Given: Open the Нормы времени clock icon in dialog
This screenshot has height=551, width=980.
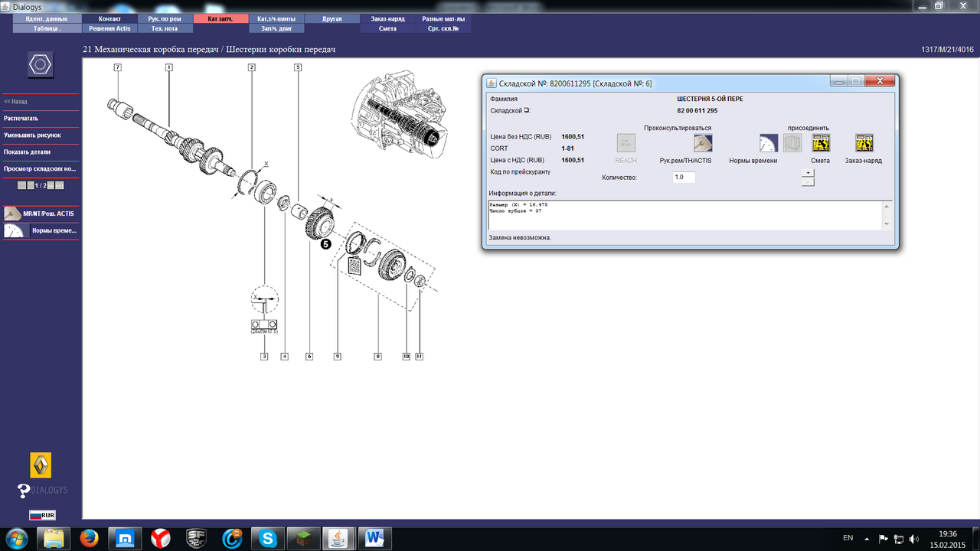Looking at the screenshot, I should tap(769, 142).
